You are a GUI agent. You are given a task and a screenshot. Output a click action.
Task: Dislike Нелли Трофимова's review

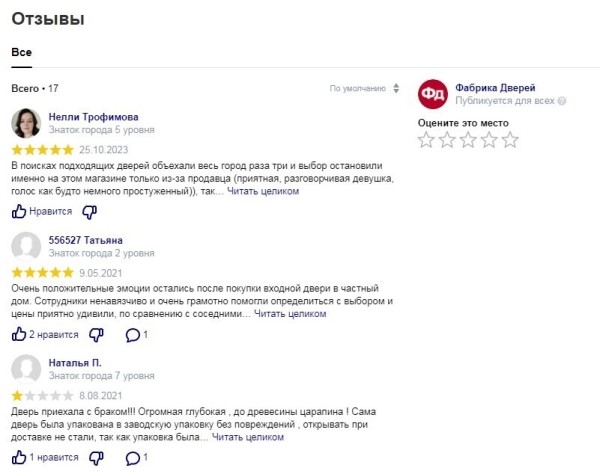pos(90,212)
